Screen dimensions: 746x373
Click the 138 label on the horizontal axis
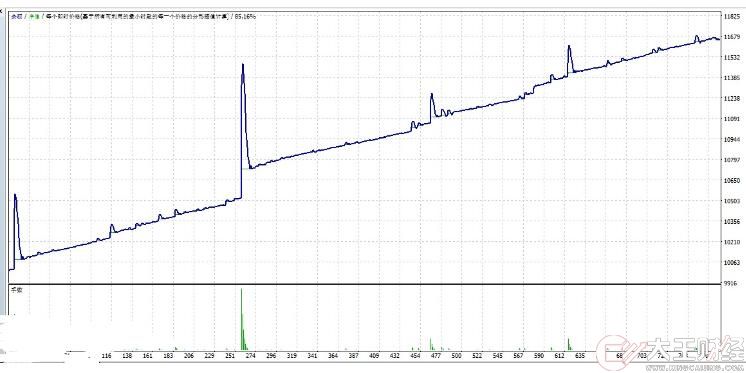(128, 356)
